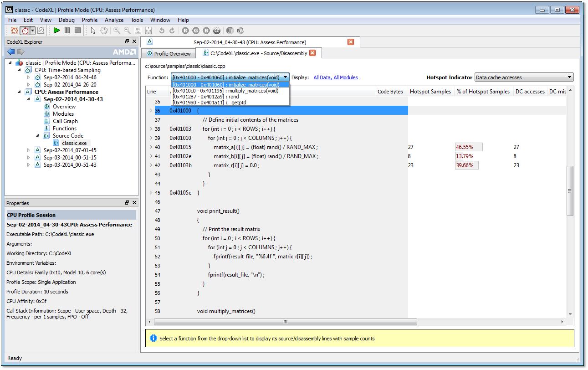The width and height of the screenshot is (588, 370).
Task: Choose the rand entry in function list
Action: pos(230,96)
